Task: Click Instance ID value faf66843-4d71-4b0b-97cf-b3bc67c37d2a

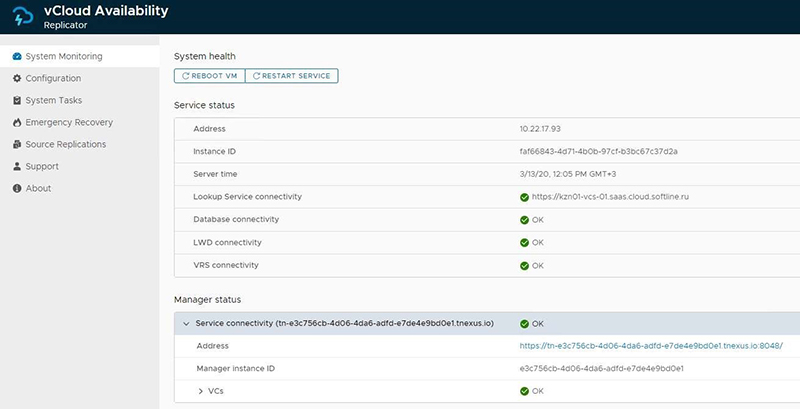Action: [x=598, y=151]
